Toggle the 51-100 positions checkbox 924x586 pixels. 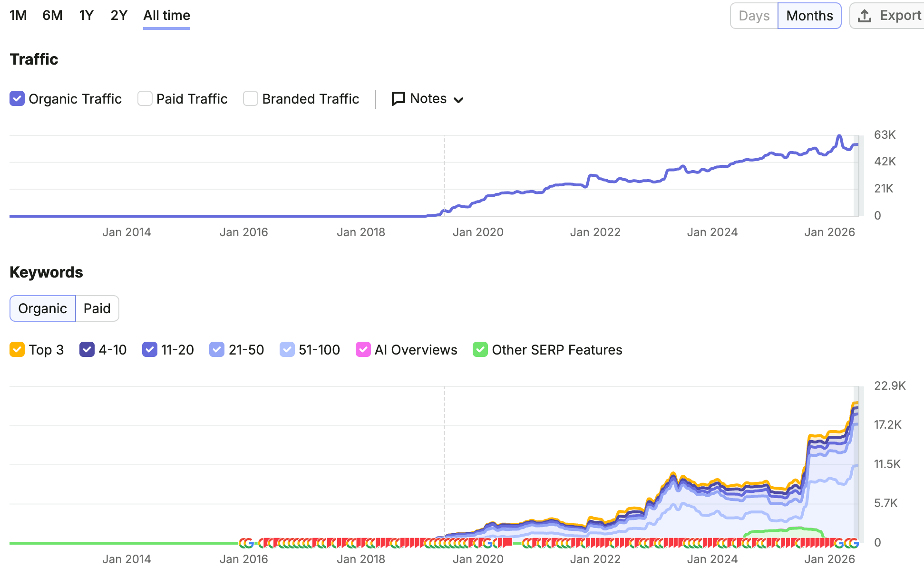click(x=287, y=349)
